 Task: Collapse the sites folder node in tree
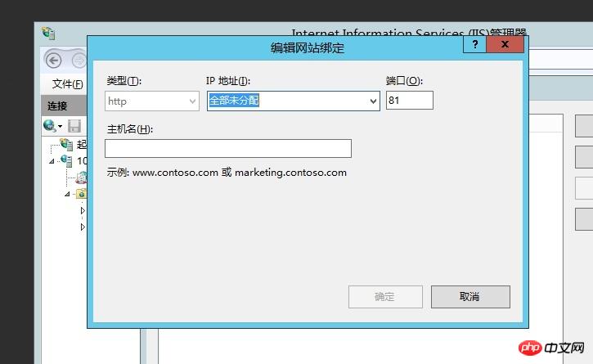[x=67, y=194]
